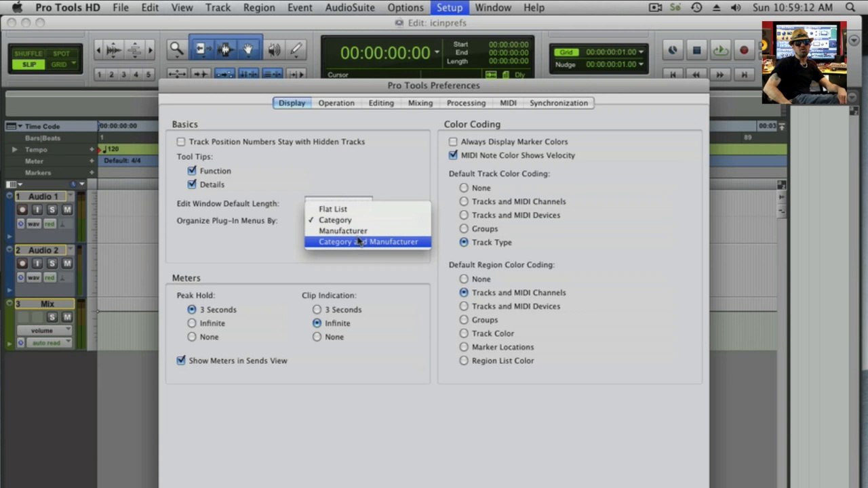Expand the Tempo ruler
Screen dimensions: 868x488
[14, 149]
